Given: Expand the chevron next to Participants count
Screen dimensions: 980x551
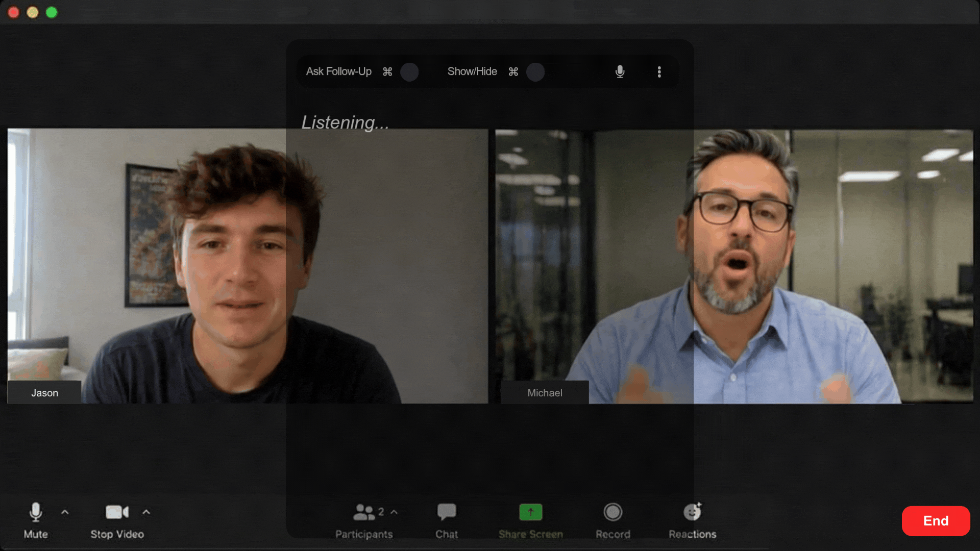Looking at the screenshot, I should pos(394,512).
